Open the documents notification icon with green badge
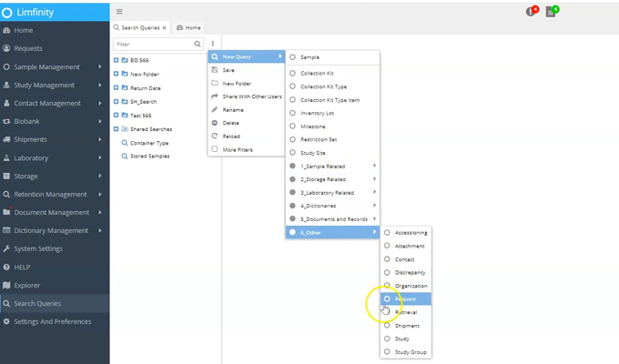 coord(552,11)
